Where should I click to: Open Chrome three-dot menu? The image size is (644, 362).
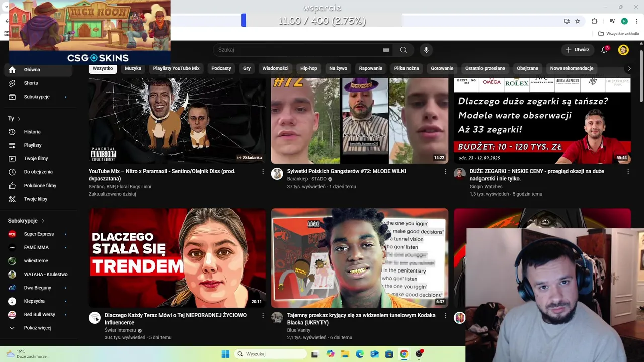point(636,21)
